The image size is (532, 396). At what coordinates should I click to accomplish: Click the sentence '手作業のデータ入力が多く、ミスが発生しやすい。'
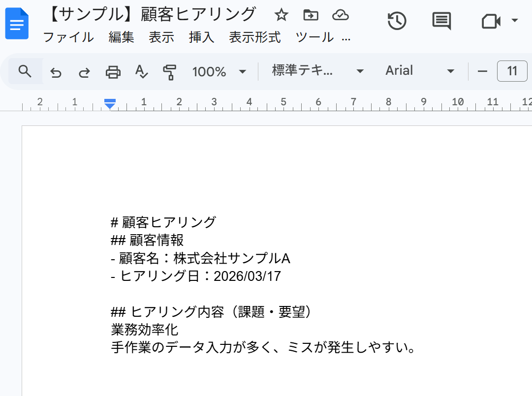[x=263, y=347]
